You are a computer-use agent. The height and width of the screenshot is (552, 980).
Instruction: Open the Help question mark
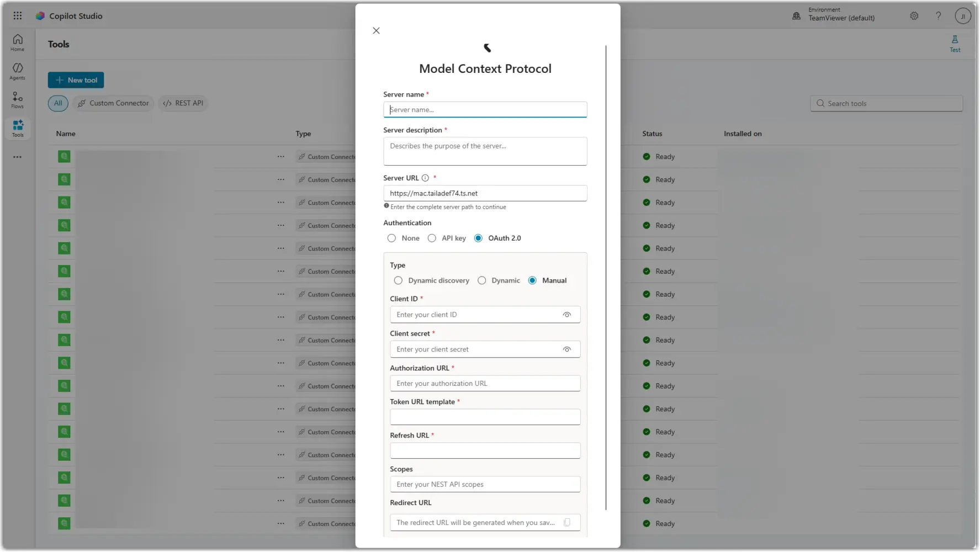tap(939, 16)
